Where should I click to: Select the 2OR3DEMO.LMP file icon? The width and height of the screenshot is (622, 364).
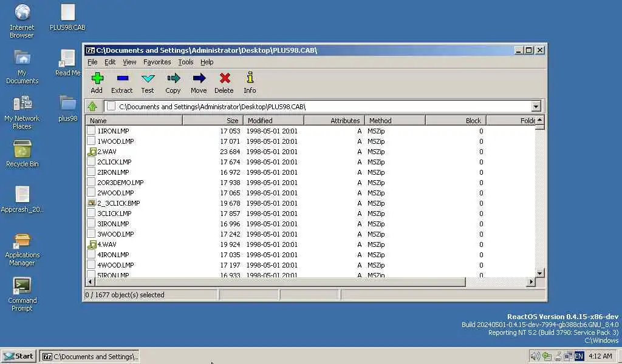(x=91, y=183)
